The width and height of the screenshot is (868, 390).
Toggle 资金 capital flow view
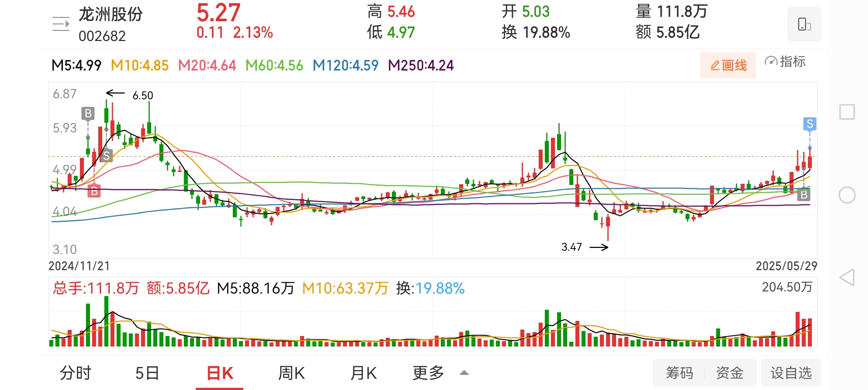(729, 373)
